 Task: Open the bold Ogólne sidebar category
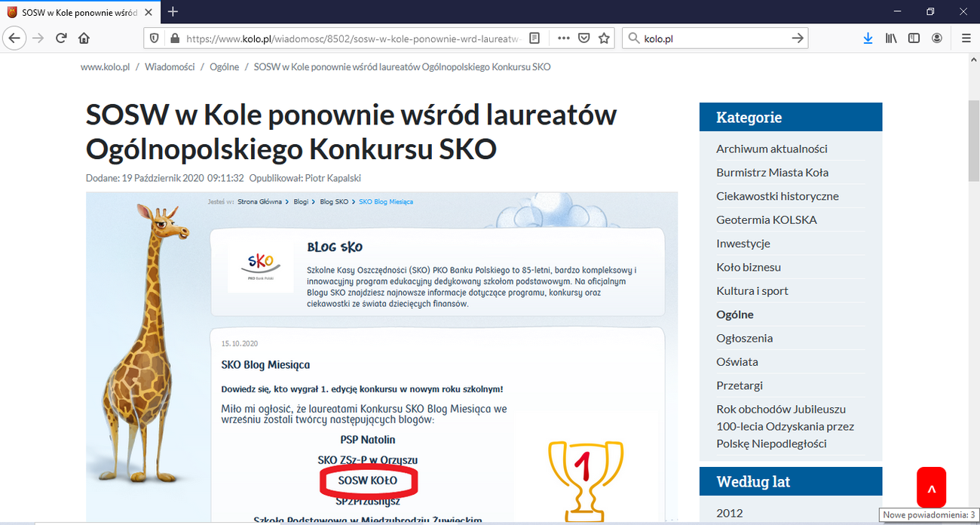pos(735,315)
